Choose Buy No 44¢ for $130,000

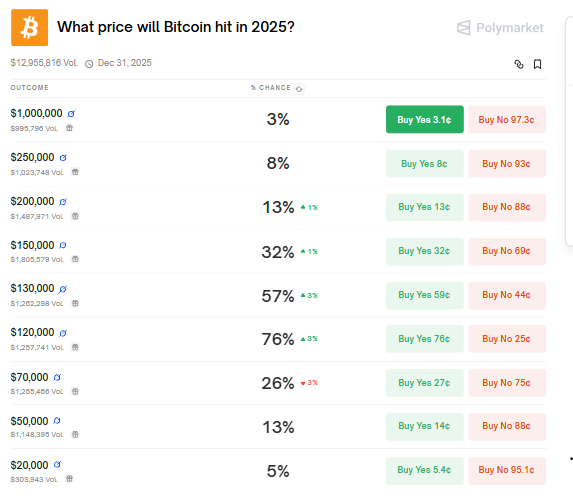[x=507, y=295]
